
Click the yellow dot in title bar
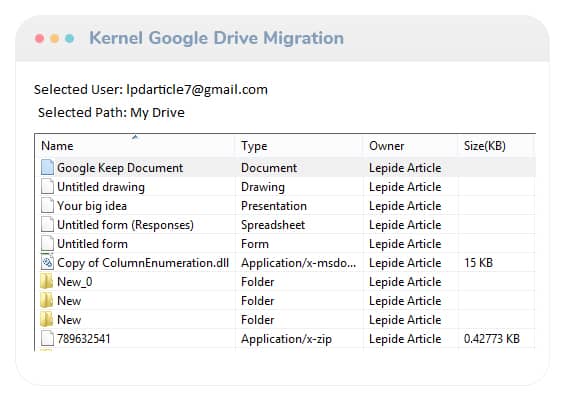[54, 38]
